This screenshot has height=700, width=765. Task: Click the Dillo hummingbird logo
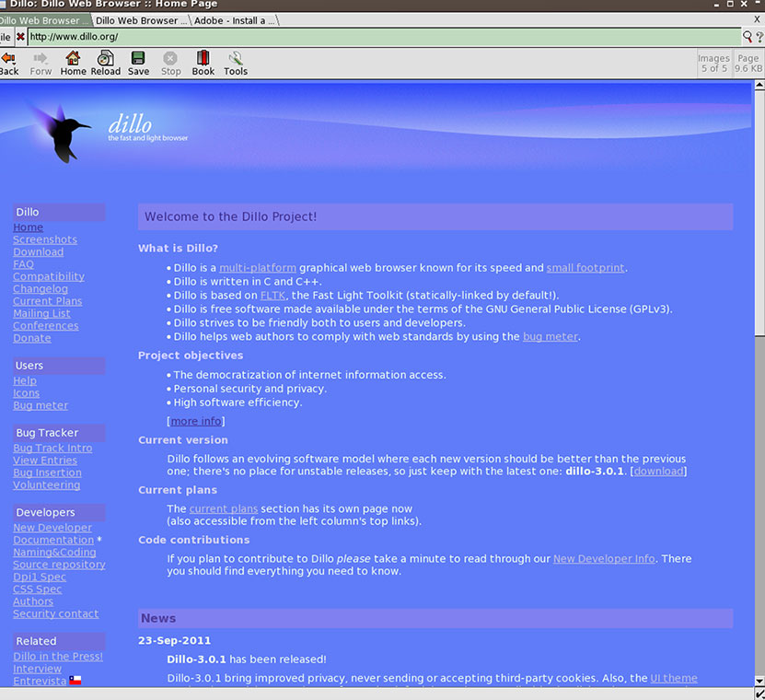[x=61, y=133]
